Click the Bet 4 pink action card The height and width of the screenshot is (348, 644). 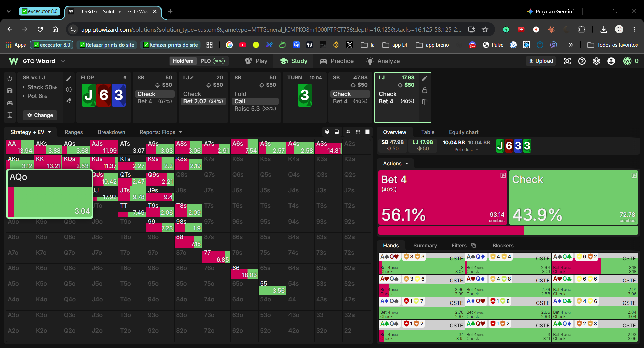[443, 197]
